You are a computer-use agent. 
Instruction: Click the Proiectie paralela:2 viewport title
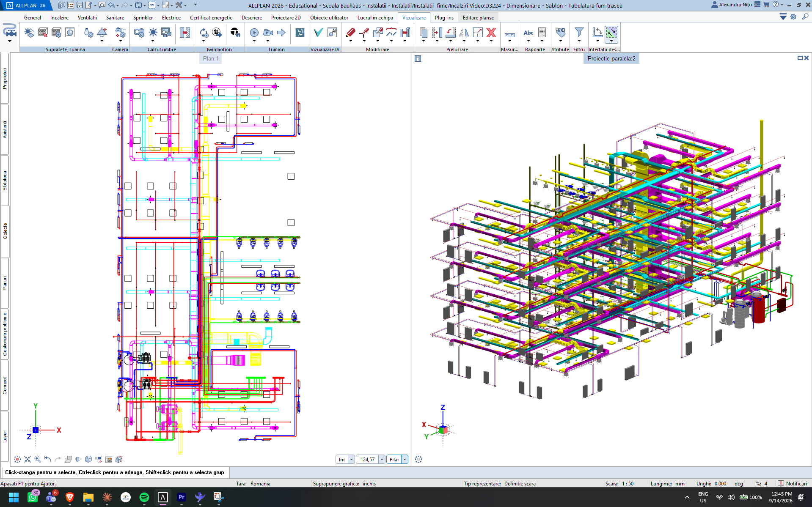(x=611, y=58)
